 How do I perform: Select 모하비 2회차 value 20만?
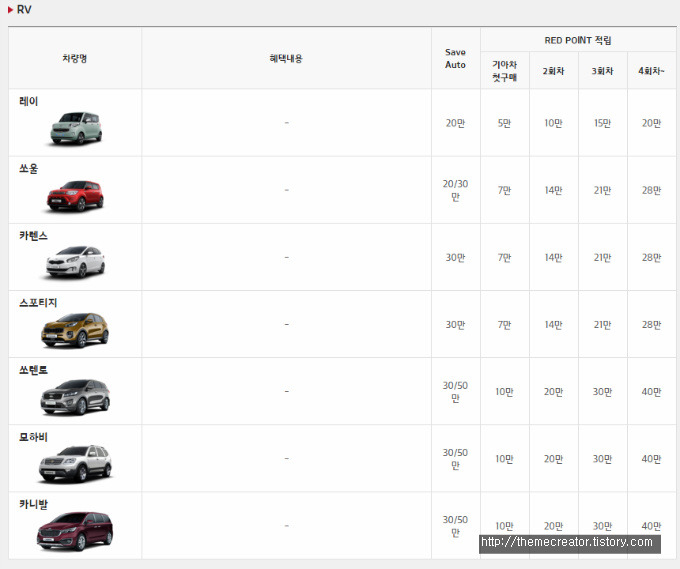coord(553,459)
